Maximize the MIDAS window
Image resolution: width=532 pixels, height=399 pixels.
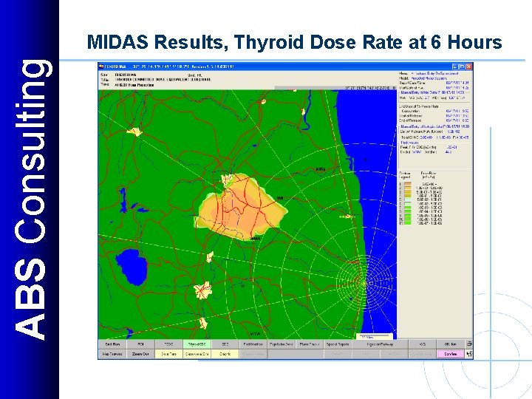coord(462,66)
